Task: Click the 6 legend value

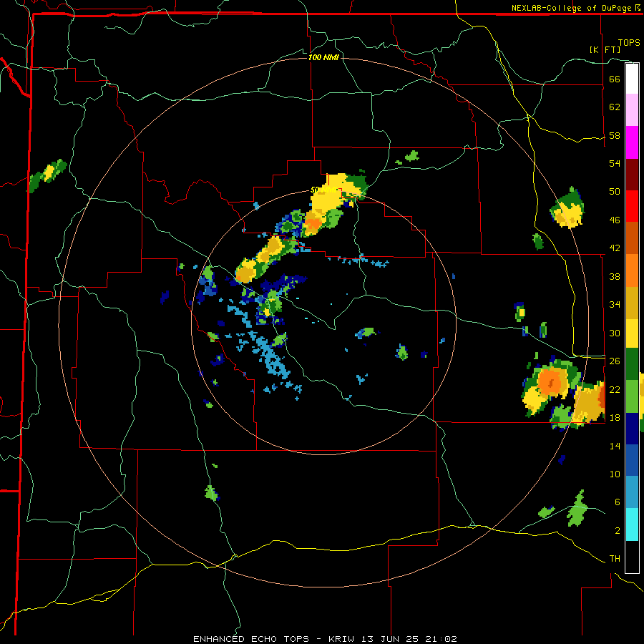Action: [618, 502]
